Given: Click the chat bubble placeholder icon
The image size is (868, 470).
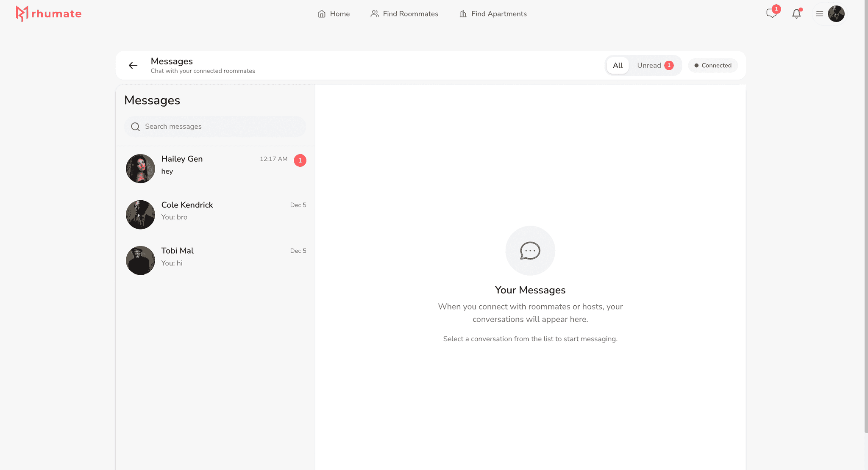Looking at the screenshot, I should [530, 251].
